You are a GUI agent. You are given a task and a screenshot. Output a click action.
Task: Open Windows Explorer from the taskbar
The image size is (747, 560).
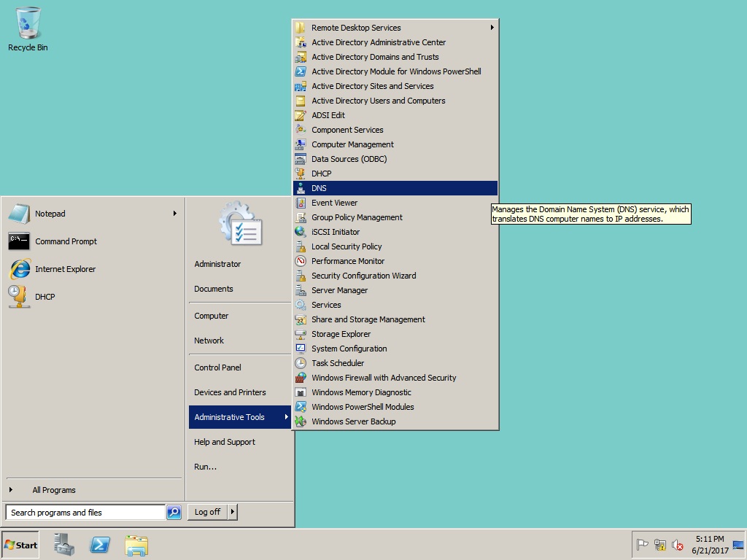pyautogui.click(x=136, y=545)
